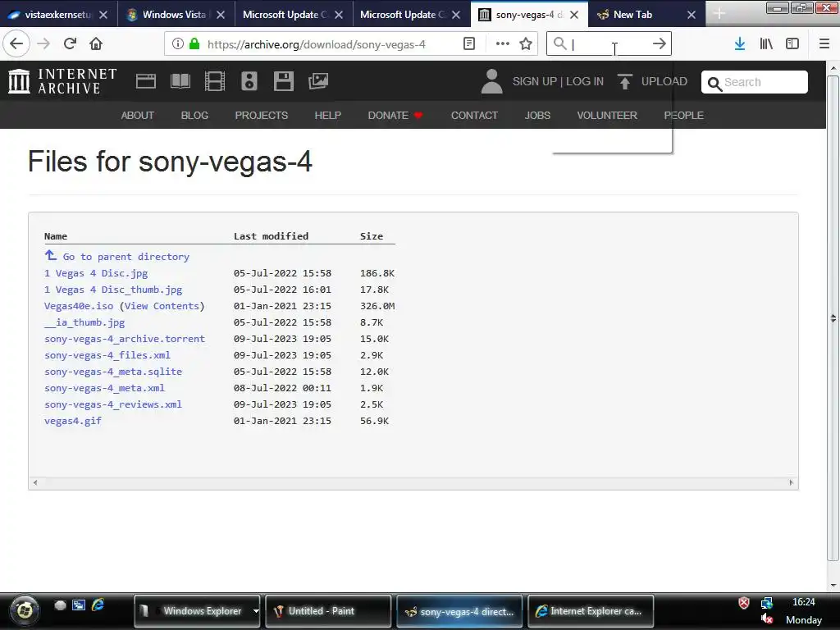
Task: Open the CONTACT menu link
Action: 474,115
